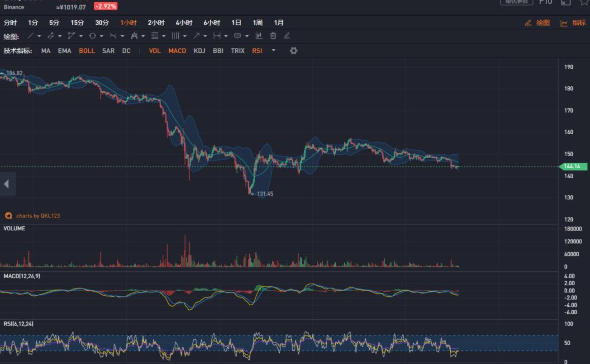Click the 指标 indicators button

(573, 23)
